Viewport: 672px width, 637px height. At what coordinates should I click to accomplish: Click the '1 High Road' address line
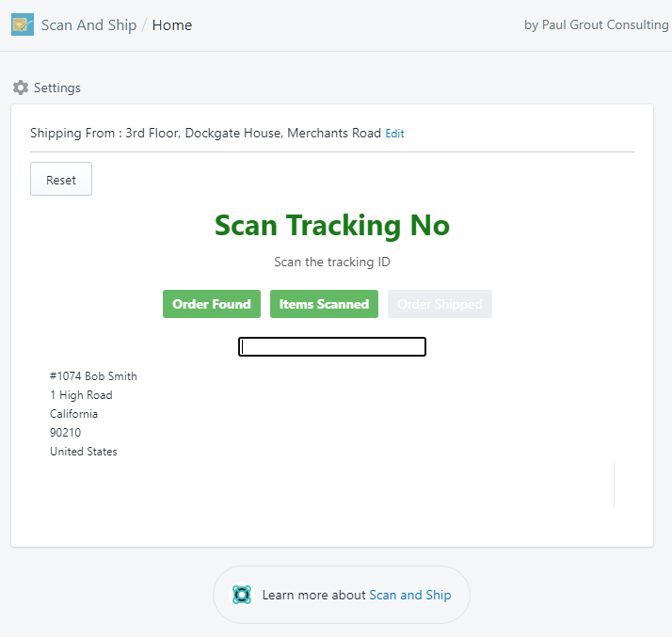pyautogui.click(x=81, y=395)
